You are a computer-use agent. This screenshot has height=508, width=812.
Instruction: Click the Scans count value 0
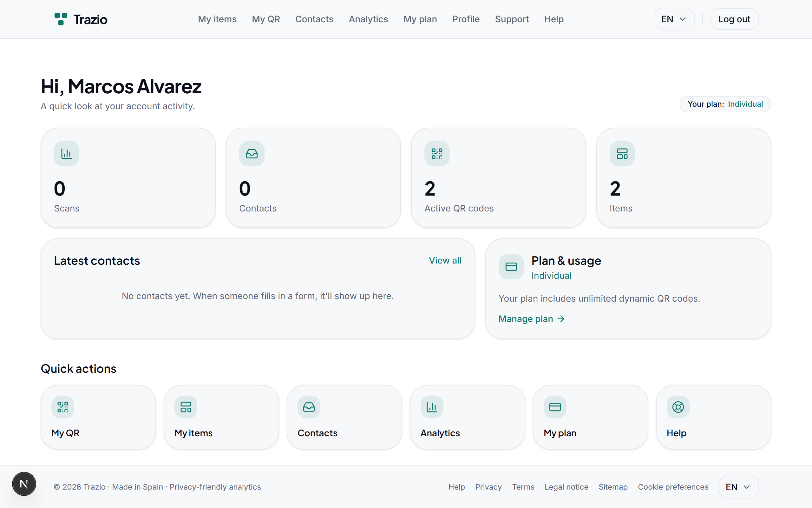(x=60, y=189)
